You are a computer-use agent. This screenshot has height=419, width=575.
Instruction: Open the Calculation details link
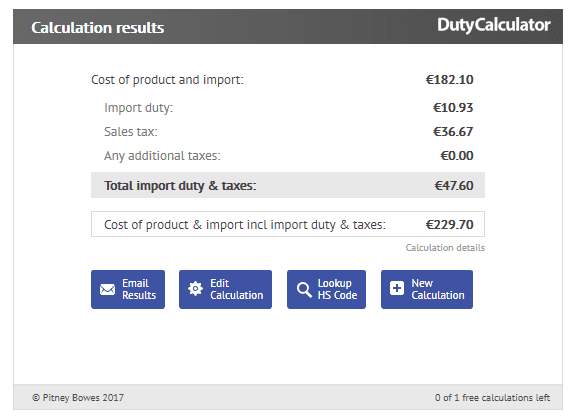point(445,248)
